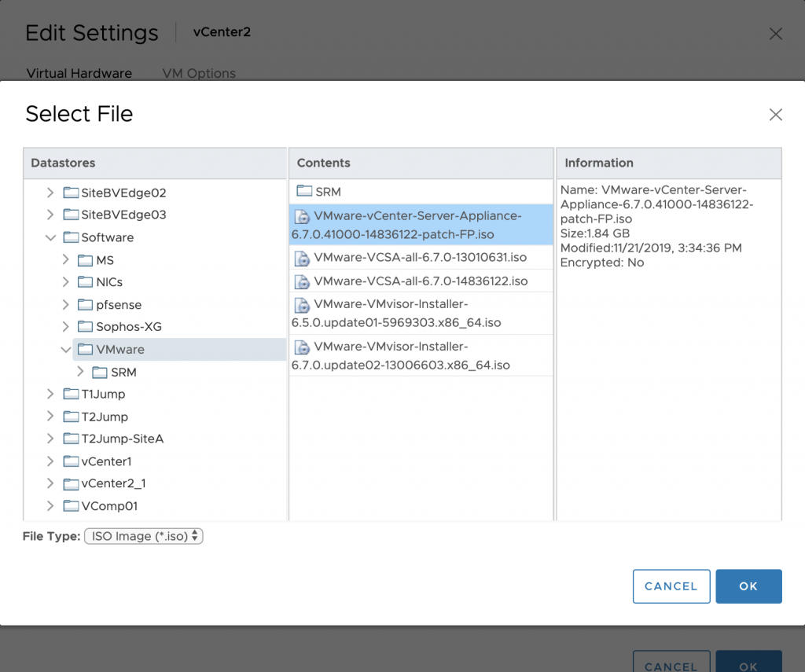Expand the T1Jump datastore

point(50,394)
